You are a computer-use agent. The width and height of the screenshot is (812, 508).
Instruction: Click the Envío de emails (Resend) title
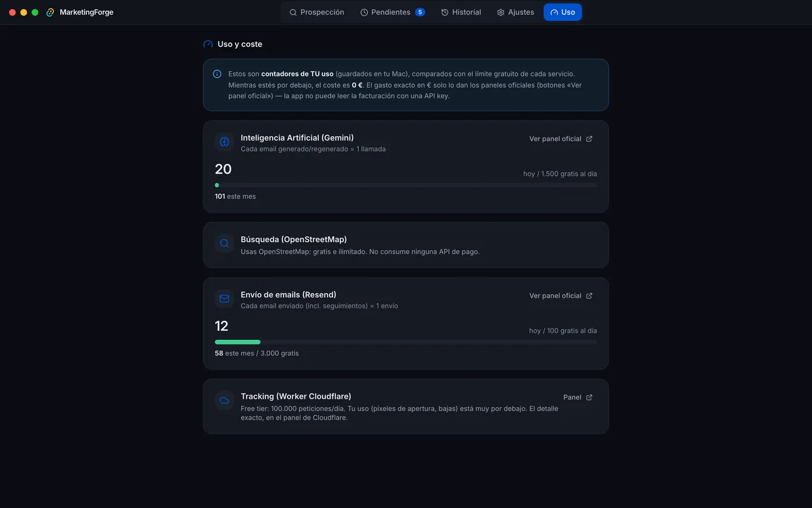(288, 294)
